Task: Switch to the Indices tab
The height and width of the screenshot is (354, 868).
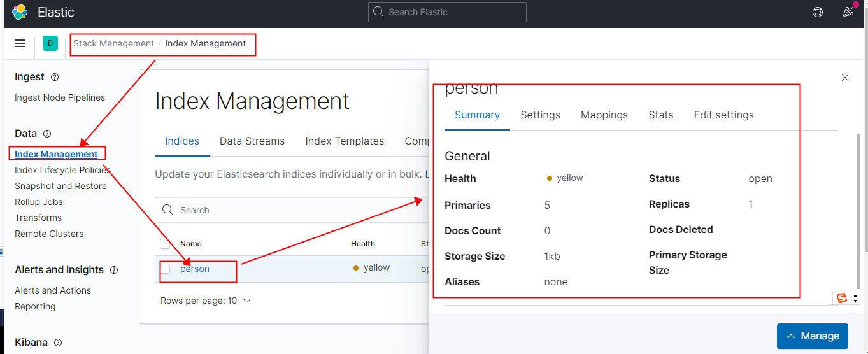Action: (x=182, y=141)
